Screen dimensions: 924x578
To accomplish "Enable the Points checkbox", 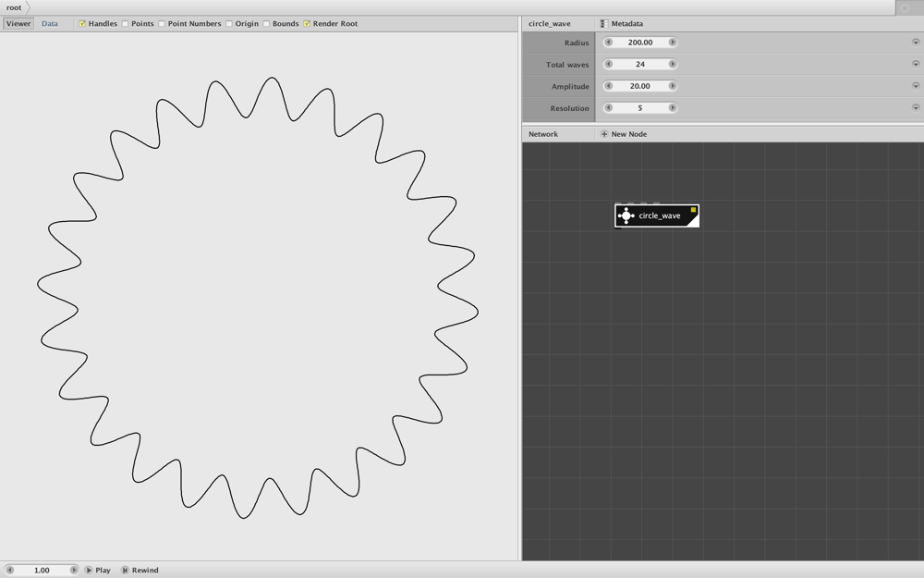I will (x=125, y=24).
